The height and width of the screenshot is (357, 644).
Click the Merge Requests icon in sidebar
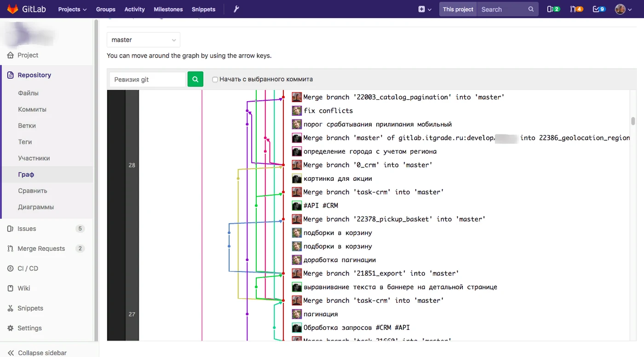[10, 248]
